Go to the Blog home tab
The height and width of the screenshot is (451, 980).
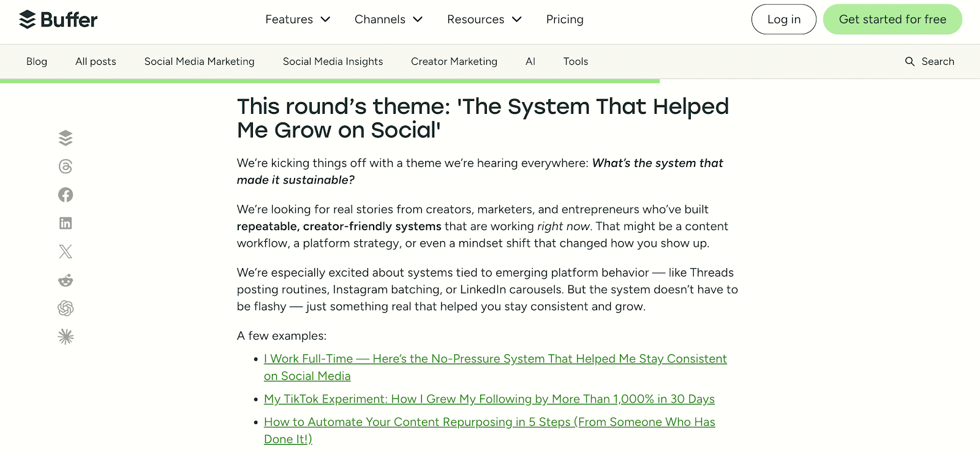click(x=37, y=61)
